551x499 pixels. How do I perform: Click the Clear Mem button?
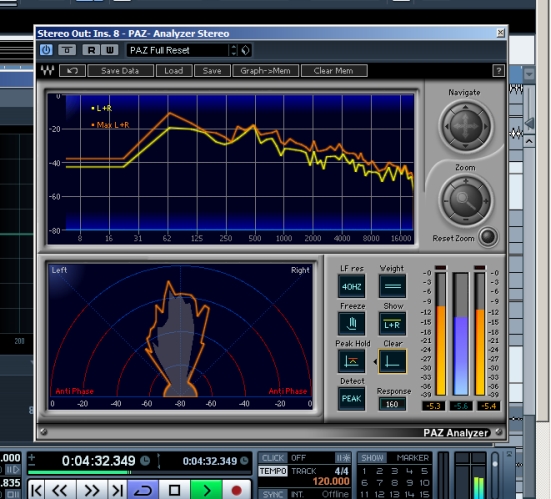point(333,71)
